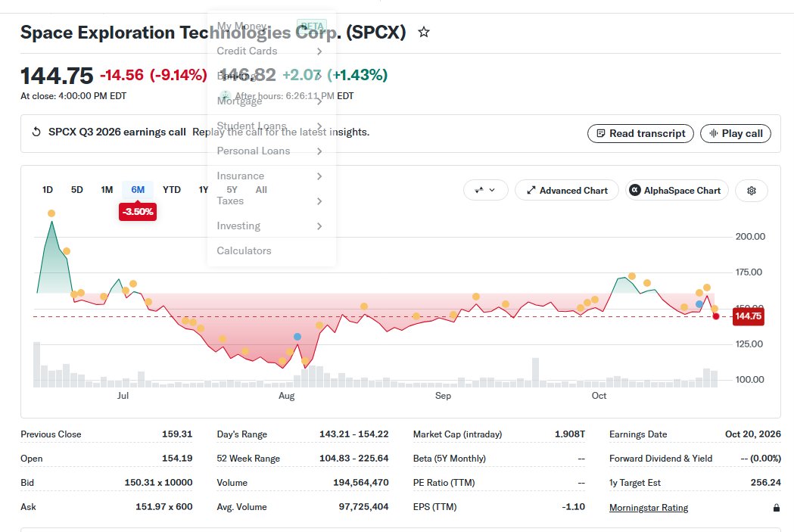Click Read transcript button

click(640, 134)
